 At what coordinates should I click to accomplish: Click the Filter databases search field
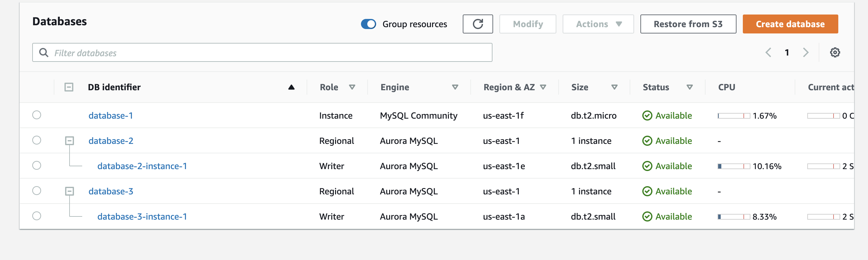point(262,53)
